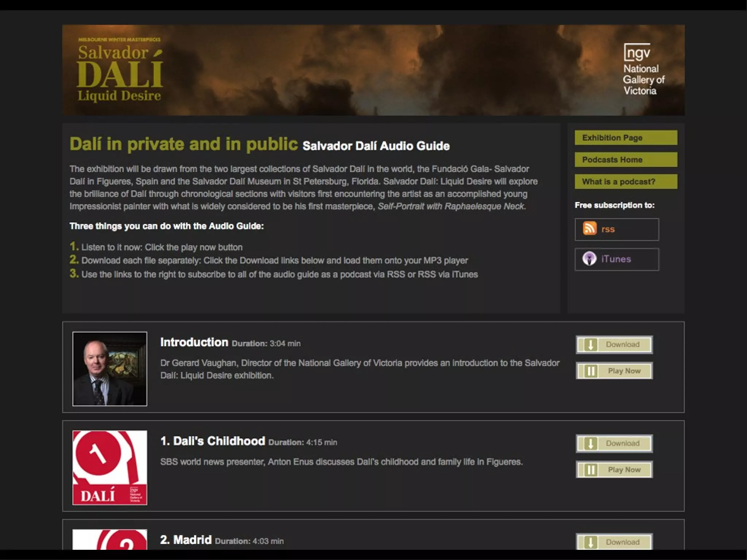Image resolution: width=747 pixels, height=560 pixels.
Task: Subscribe via the iTunes text link
Action: coord(616,259)
